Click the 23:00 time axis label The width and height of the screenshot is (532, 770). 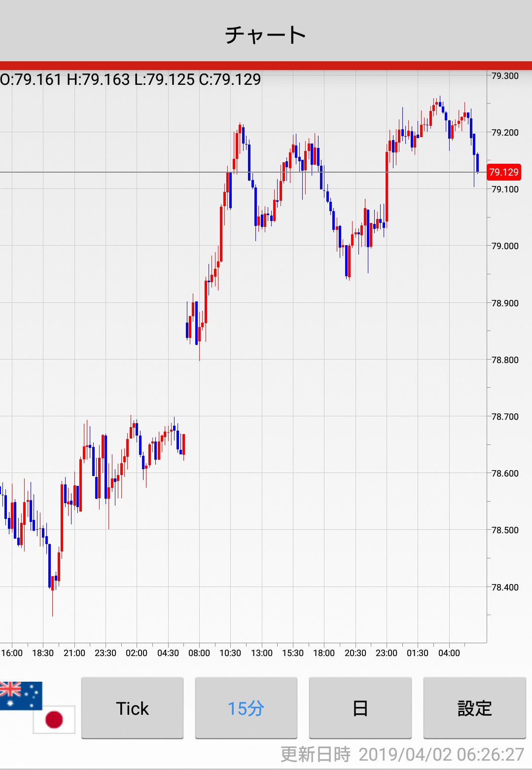pyautogui.click(x=386, y=653)
